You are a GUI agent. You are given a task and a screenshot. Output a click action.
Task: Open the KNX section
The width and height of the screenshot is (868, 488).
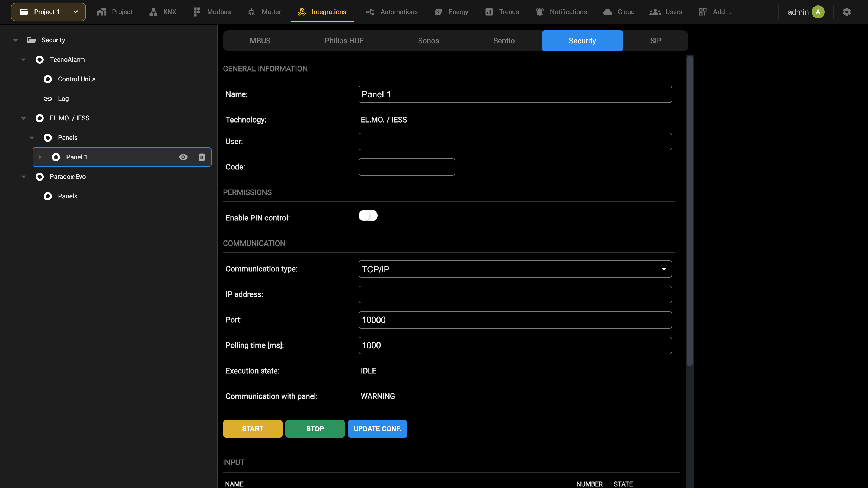tap(163, 12)
